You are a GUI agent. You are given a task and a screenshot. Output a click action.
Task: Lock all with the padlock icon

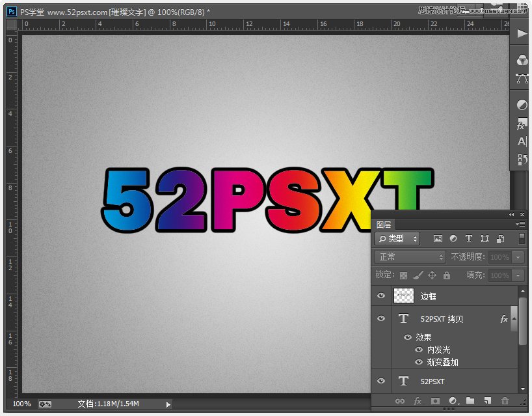coord(447,275)
